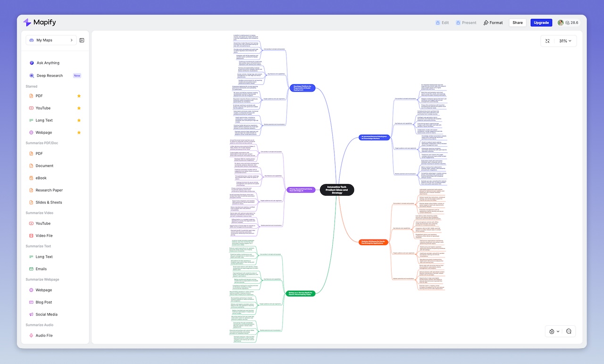The height and width of the screenshot is (364, 604).
Task: Toggle the star on Webpage item
Action: (x=79, y=132)
